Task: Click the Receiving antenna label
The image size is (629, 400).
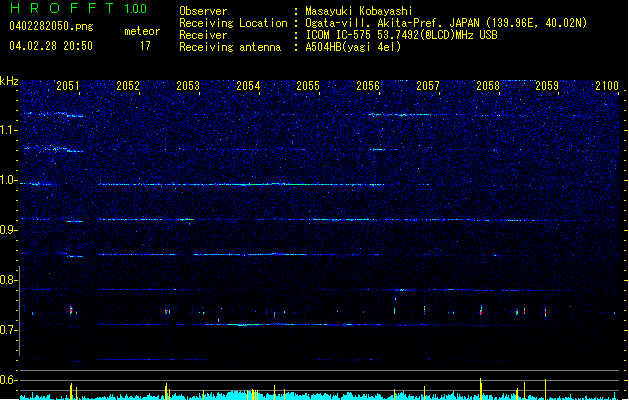Action: click(230, 47)
